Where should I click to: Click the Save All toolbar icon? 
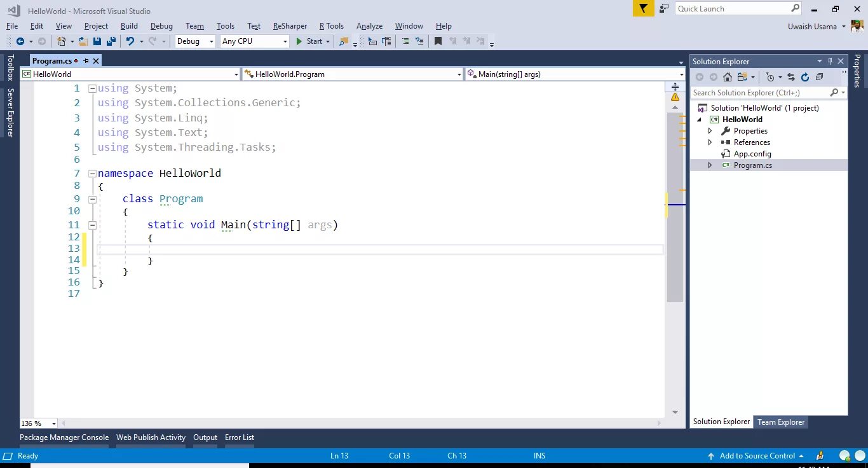[111, 41]
